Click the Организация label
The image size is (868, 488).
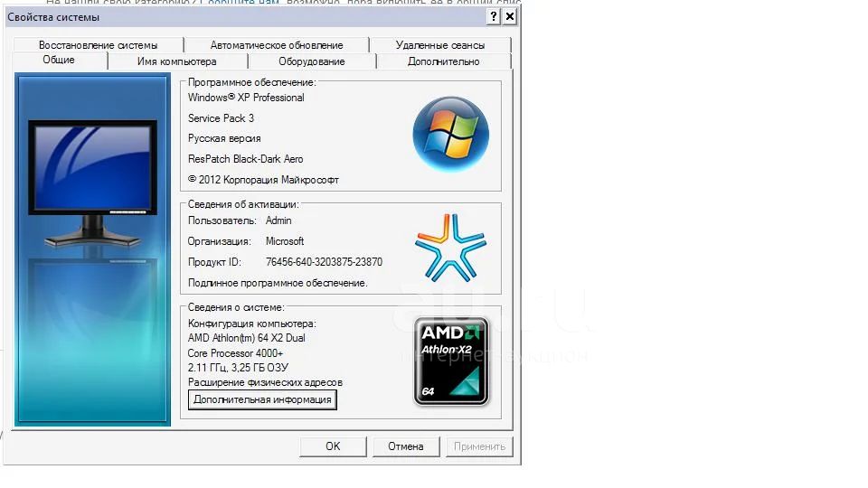[219, 241]
